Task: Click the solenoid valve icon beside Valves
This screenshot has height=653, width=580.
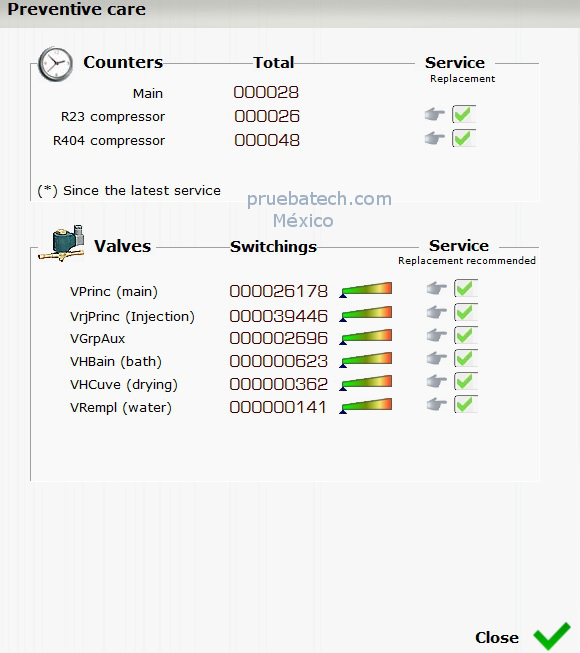Action: coord(62,243)
